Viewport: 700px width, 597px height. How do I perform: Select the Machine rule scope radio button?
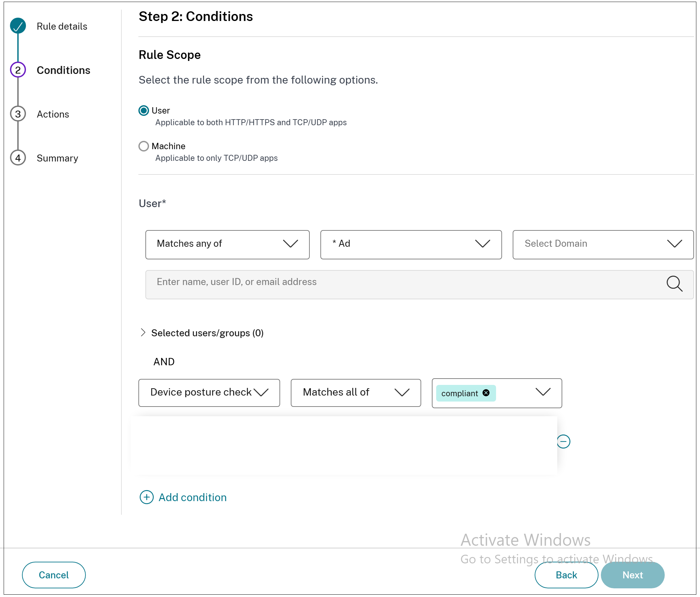pyautogui.click(x=144, y=146)
